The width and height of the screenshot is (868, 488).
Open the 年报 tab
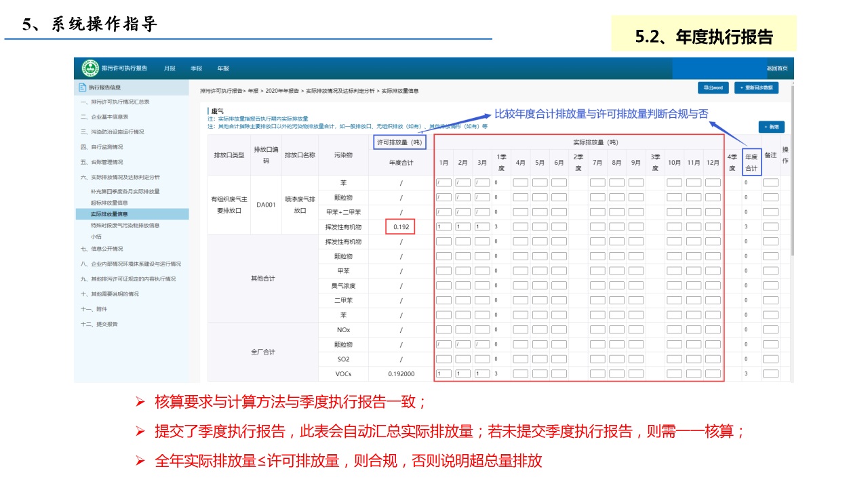[223, 68]
